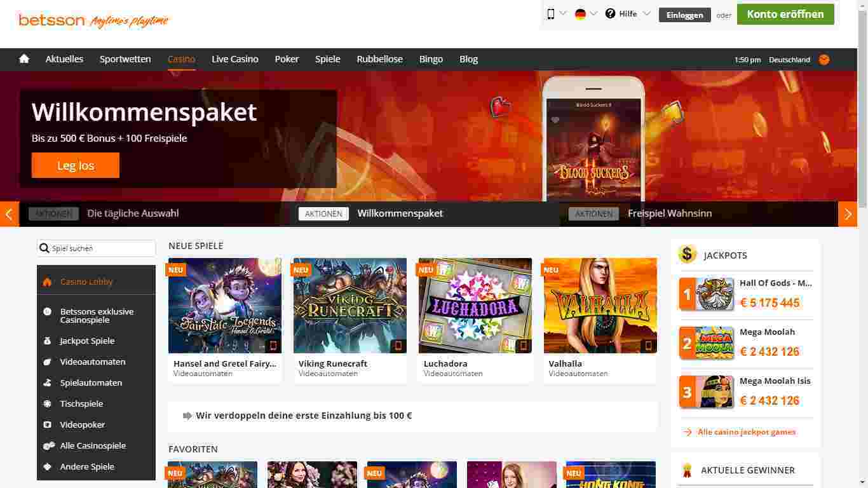Viewport: 868px width, 488px height.
Task: Click Konto eröffnen button
Action: tap(785, 14)
